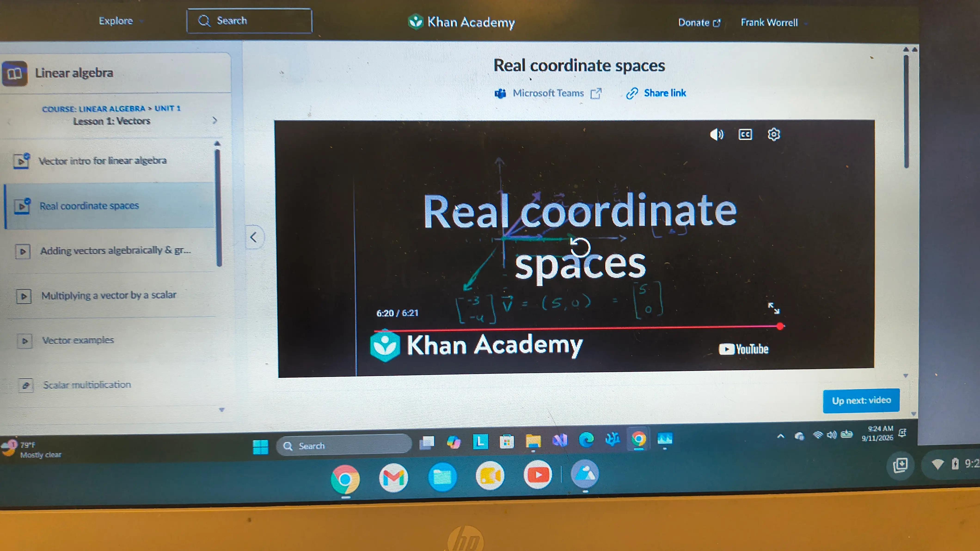Click the main page scrollbar thumb

[x=906, y=111]
